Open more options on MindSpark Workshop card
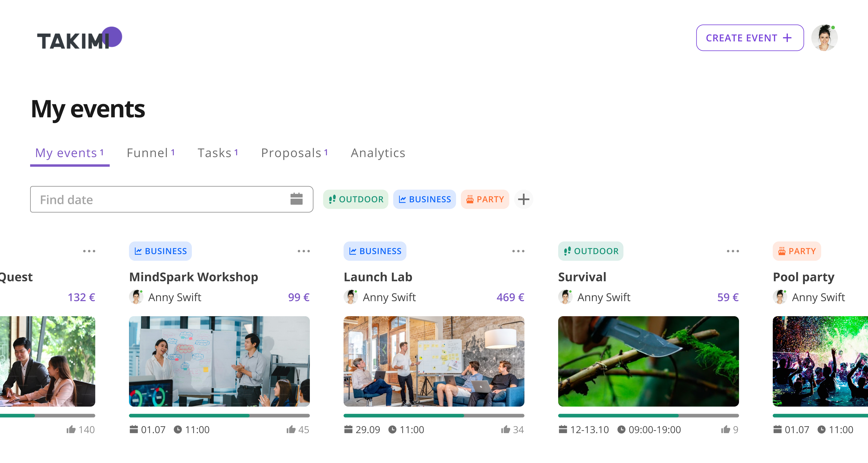Image resolution: width=868 pixels, height=463 pixels. click(304, 251)
